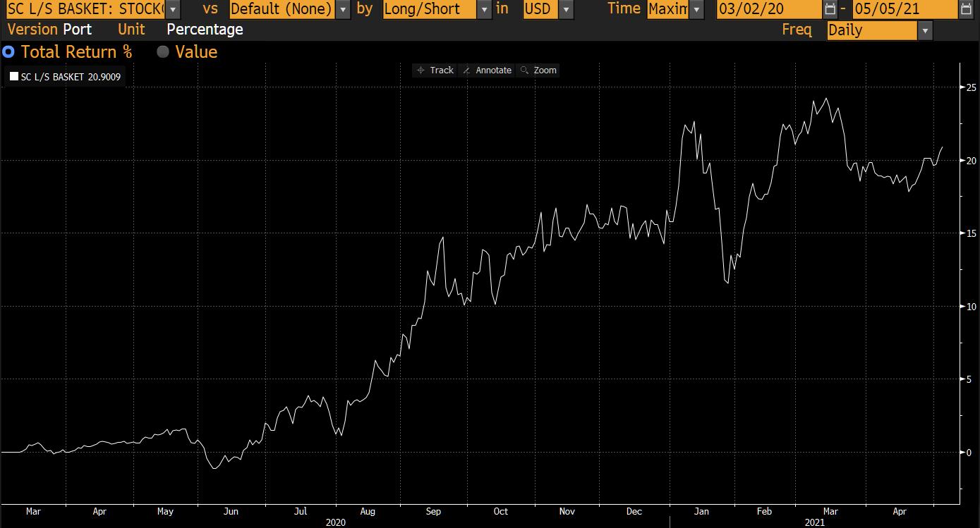The width and height of the screenshot is (980, 528).
Task: Click the SC L/S BASKET legend label
Action: tap(71, 77)
